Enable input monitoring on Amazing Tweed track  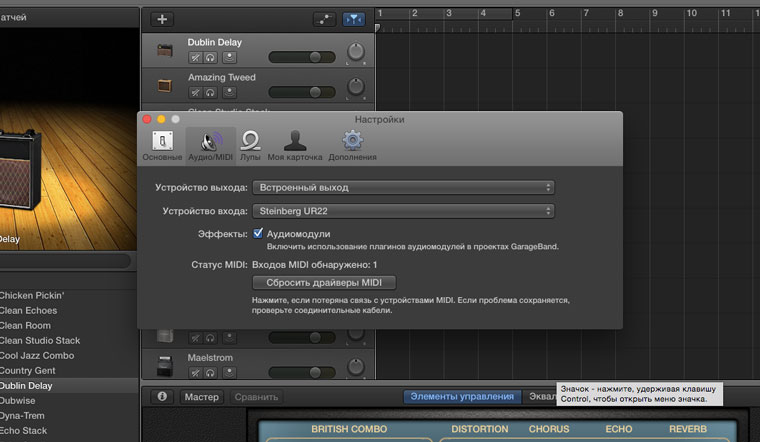[229, 92]
